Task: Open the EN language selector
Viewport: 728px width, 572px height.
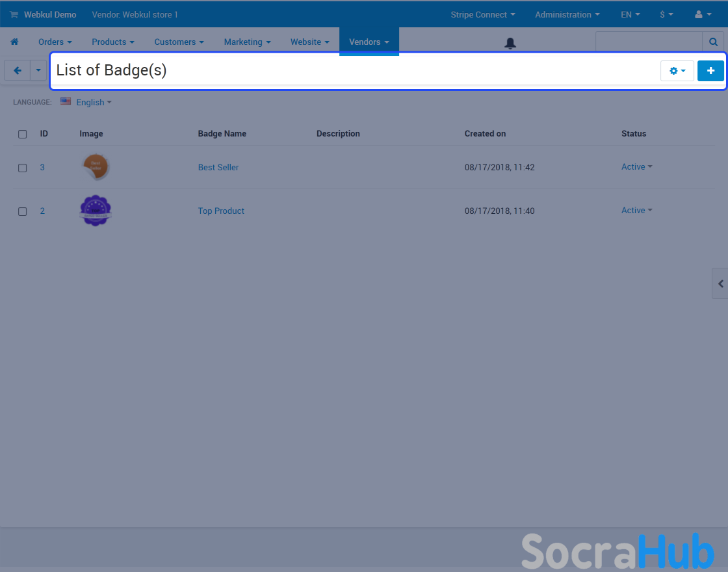Action: 630,14
